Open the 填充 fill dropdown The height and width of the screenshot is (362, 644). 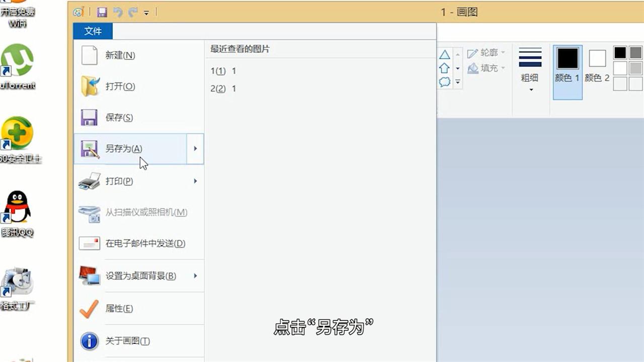(x=486, y=68)
